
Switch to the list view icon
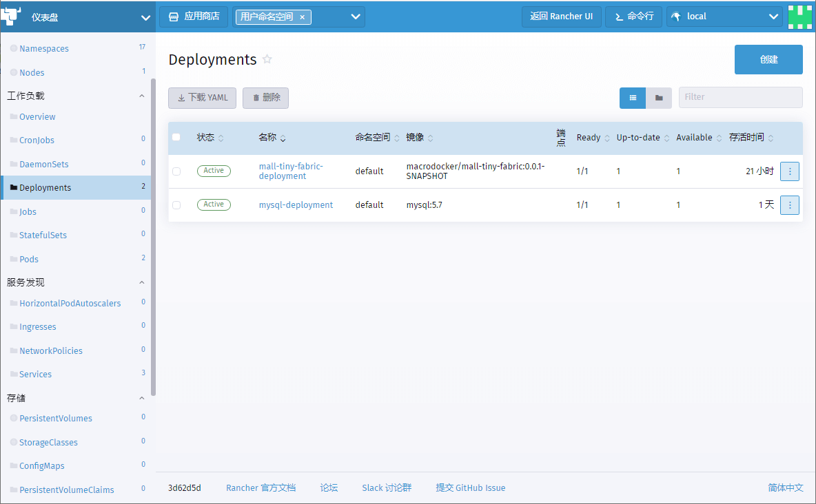[x=632, y=98]
